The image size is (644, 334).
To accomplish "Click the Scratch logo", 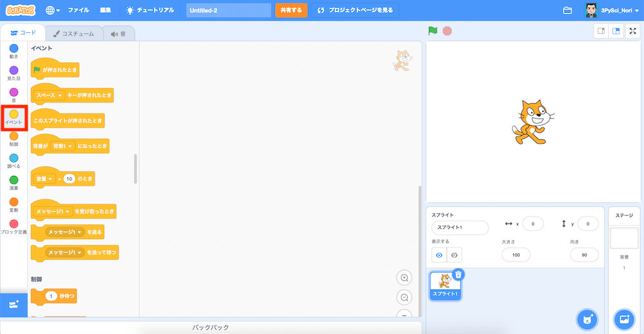I will pyautogui.click(x=21, y=10).
